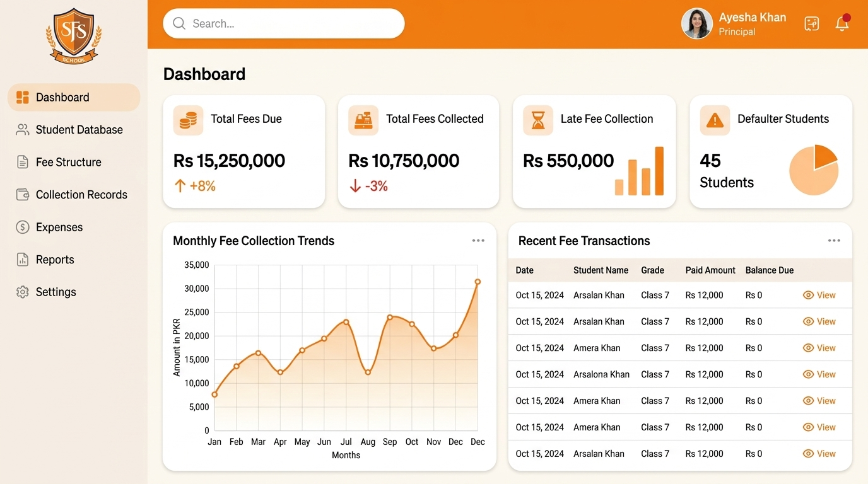The image size is (868, 484).
Task: Click the Dashboard page heading
Action: point(204,74)
